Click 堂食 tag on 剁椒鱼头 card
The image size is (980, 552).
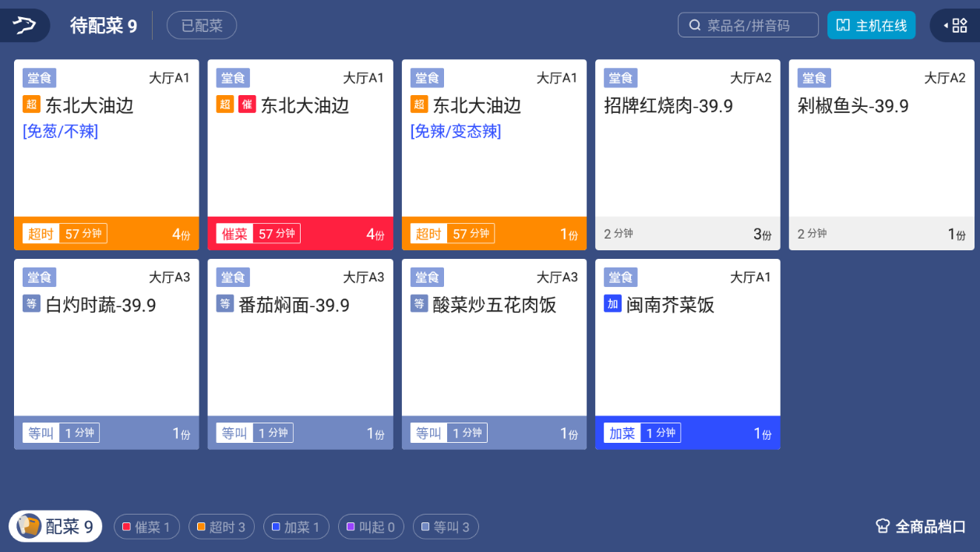pos(814,78)
